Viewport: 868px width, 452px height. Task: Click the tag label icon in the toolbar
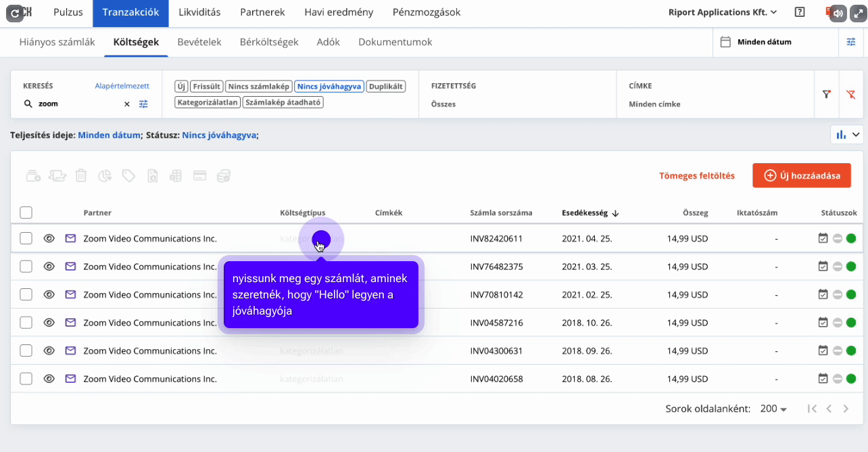tap(128, 176)
